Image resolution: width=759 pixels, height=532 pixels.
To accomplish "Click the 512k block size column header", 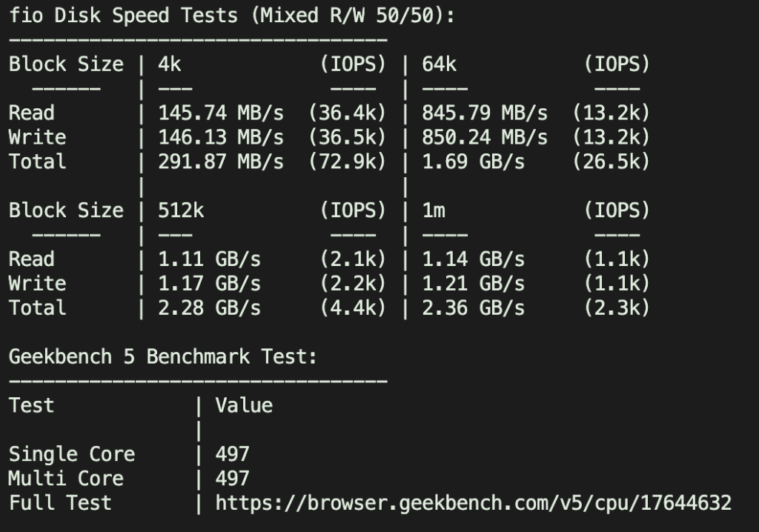I will pyautogui.click(x=181, y=210).
